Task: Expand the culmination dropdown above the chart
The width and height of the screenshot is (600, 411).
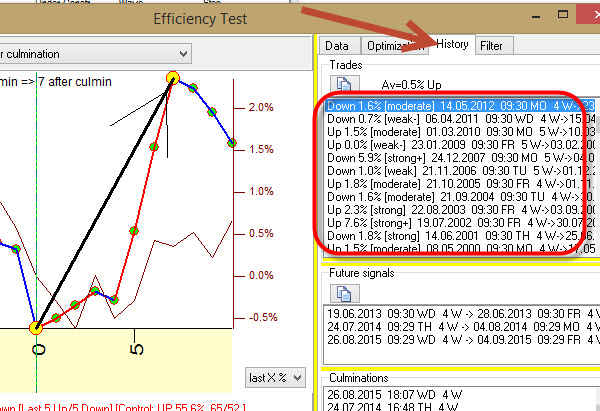Action: [x=181, y=52]
